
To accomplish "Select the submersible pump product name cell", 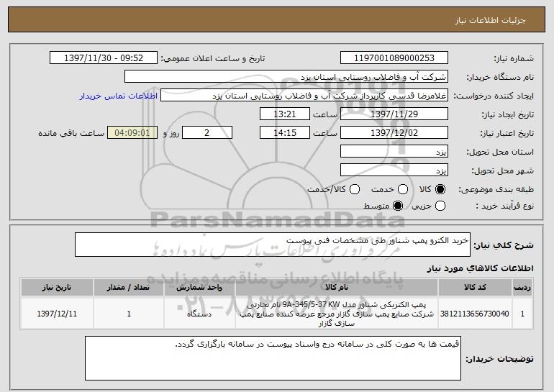I will [337, 314].
